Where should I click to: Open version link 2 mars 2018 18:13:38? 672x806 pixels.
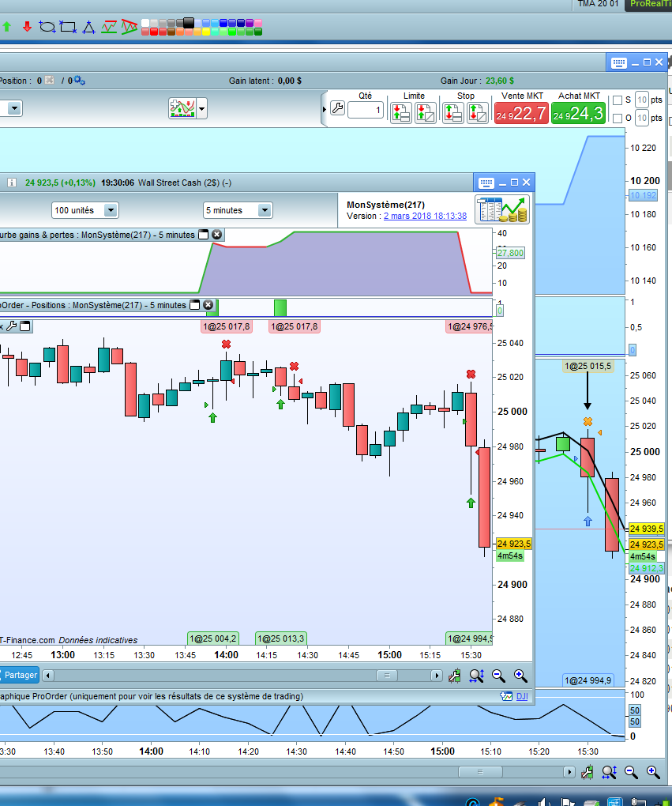(x=425, y=216)
